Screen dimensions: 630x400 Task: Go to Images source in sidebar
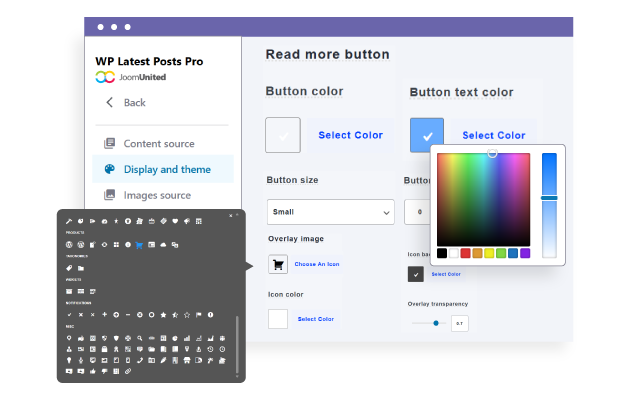click(x=156, y=195)
